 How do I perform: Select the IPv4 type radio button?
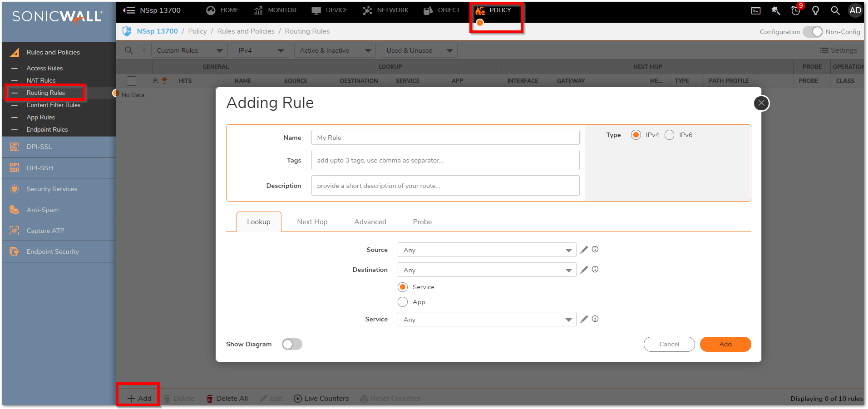(636, 135)
